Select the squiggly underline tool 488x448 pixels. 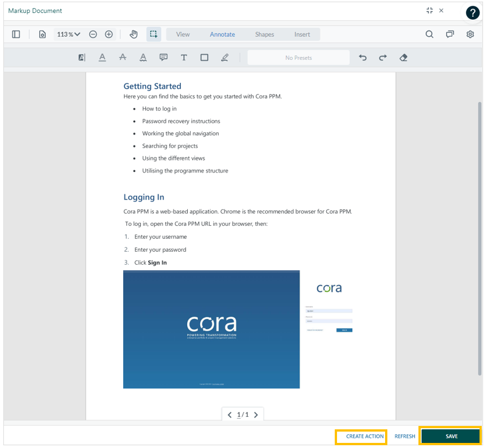pos(143,58)
